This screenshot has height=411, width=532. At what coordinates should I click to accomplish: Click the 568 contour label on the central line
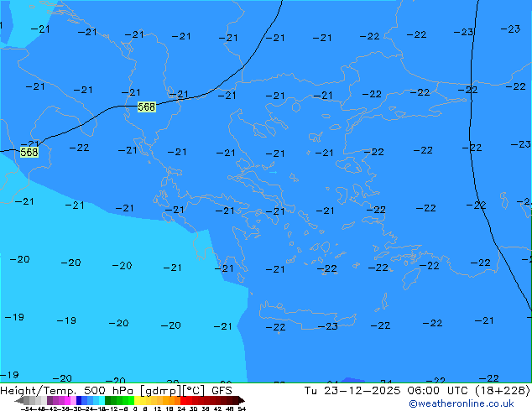coord(147,107)
